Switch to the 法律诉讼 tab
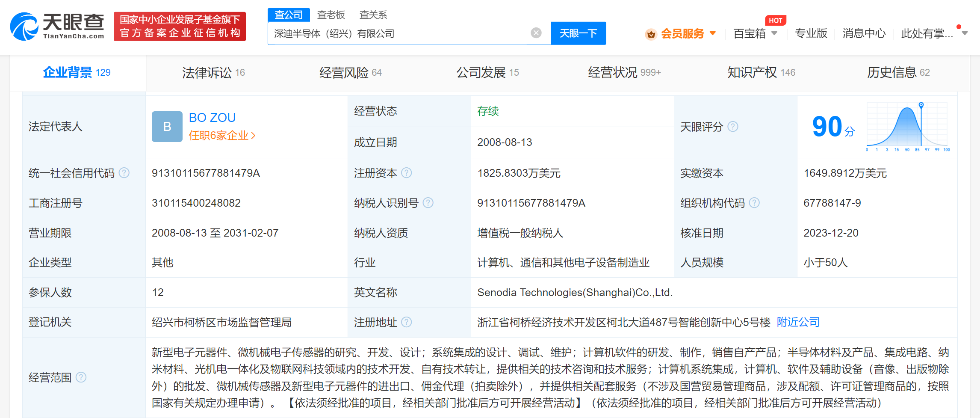The height and width of the screenshot is (418, 980). (x=213, y=73)
